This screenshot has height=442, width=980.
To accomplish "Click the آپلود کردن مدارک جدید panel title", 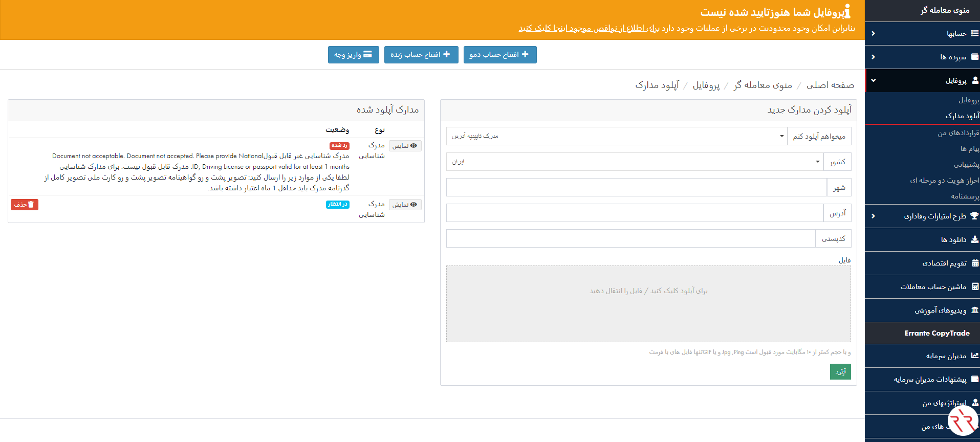I will pos(810,109).
